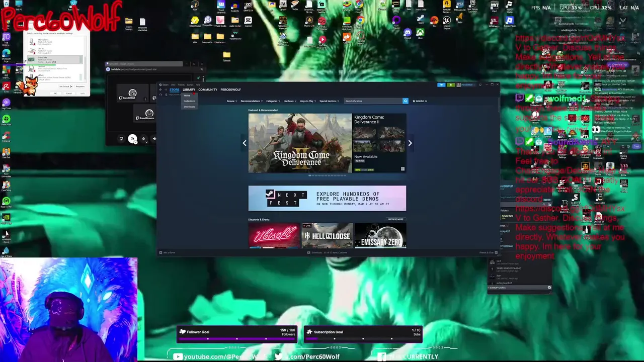Open the Steam menu in title bar
This screenshot has width=644, height=362.
pos(164,84)
